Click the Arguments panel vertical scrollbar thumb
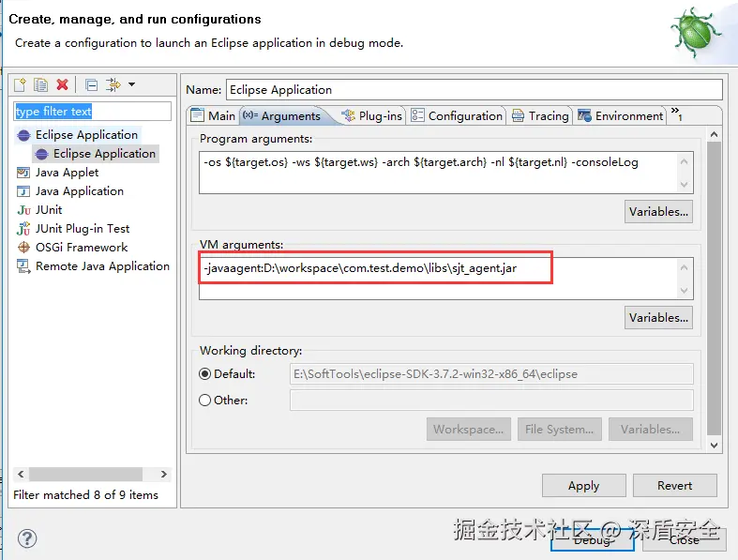The width and height of the screenshot is (738, 560). coord(714,288)
